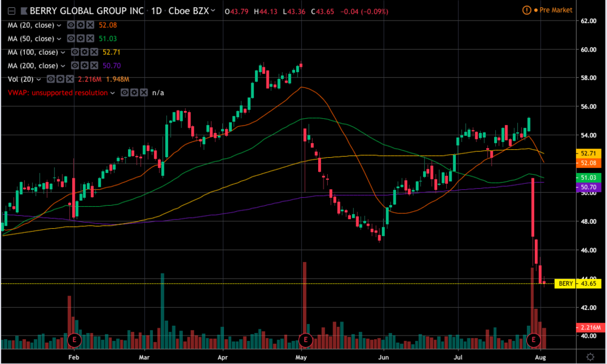
Task: Click the August earnings E marker
Action: (534, 339)
